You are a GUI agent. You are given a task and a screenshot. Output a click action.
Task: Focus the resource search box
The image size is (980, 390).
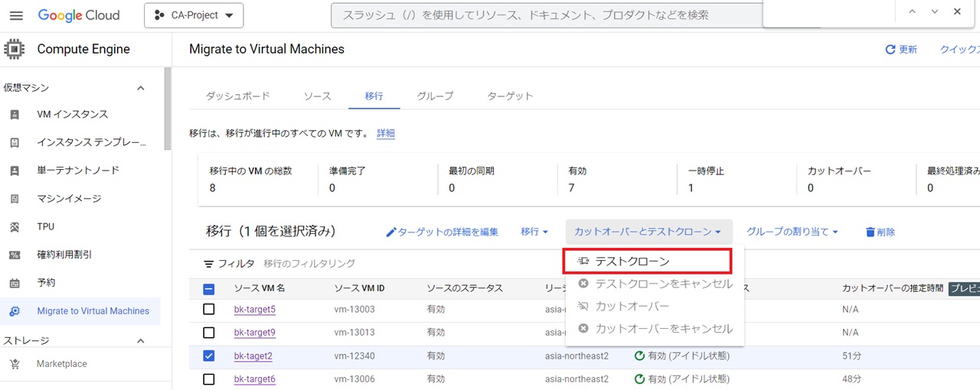[547, 15]
